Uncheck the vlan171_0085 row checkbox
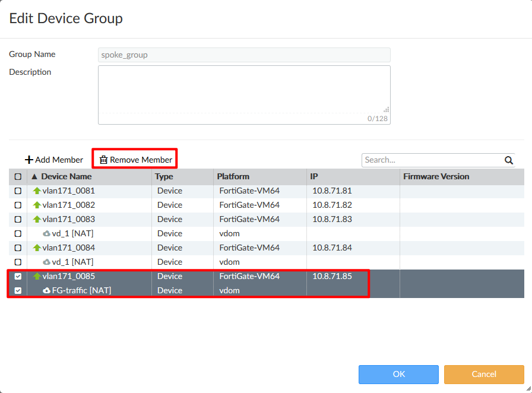This screenshot has height=393, width=532. coord(18,276)
